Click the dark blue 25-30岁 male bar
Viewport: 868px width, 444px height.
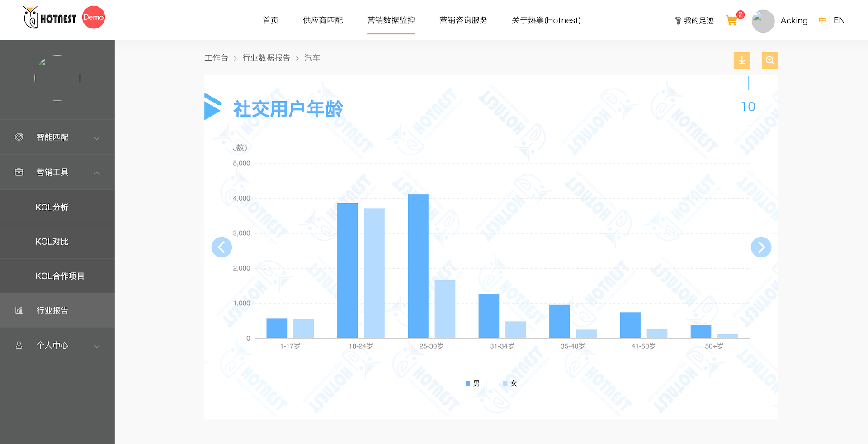point(418,266)
